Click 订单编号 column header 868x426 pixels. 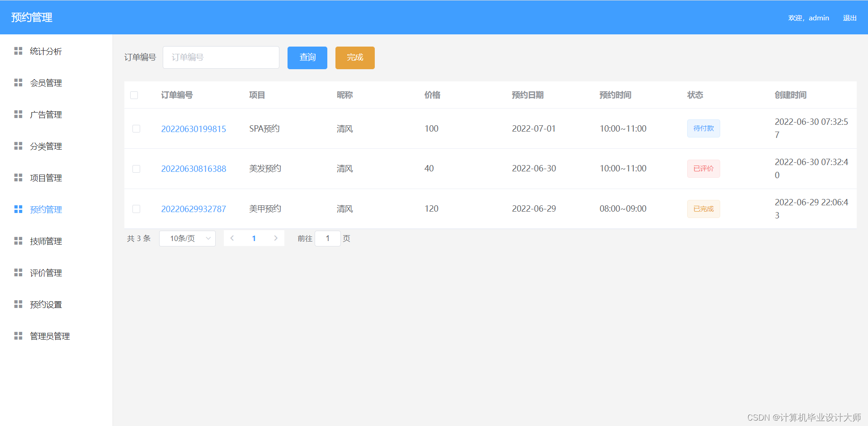tap(177, 95)
